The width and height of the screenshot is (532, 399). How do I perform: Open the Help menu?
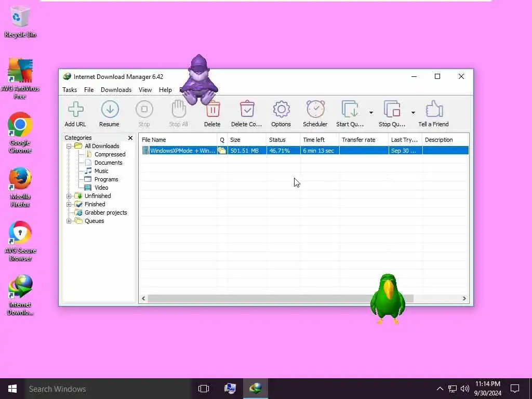165,90
